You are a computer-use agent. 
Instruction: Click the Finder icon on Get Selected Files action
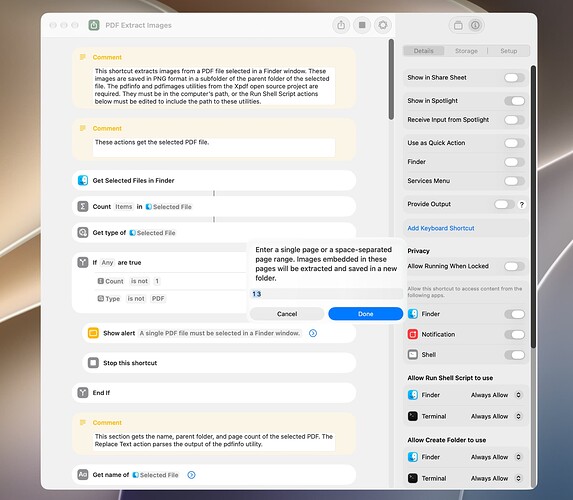point(83,180)
